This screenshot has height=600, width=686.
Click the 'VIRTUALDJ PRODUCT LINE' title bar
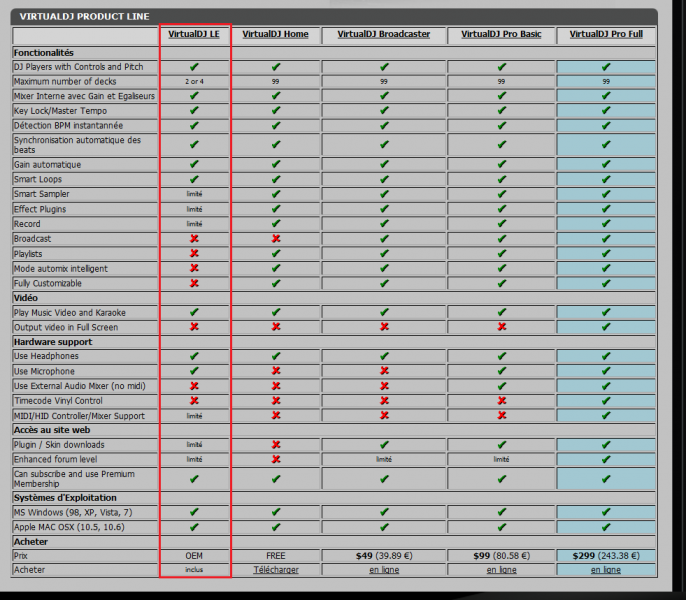coord(334,17)
